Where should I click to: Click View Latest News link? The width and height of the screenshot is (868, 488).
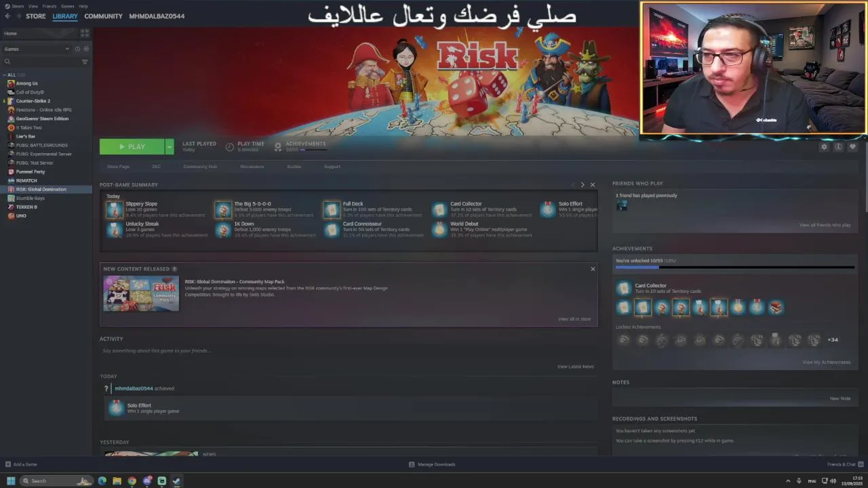click(x=575, y=367)
